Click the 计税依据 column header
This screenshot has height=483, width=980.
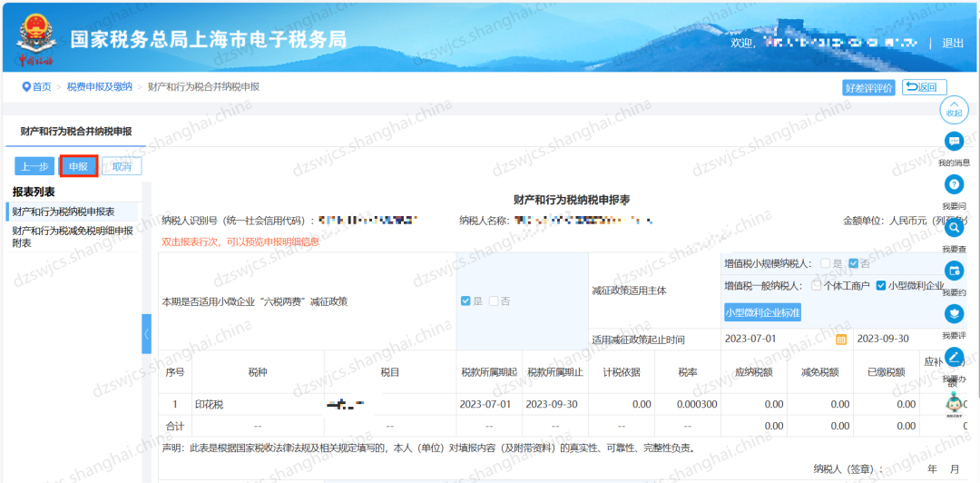622,372
